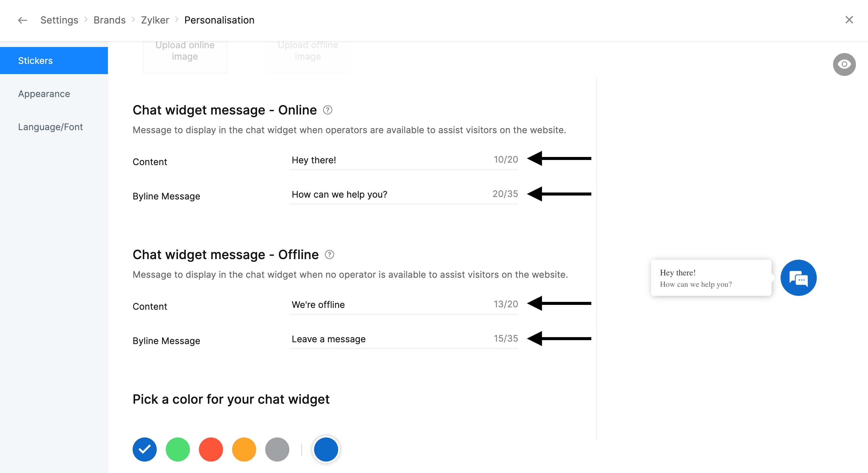Edit the online Content field 'Hey there!'
Screen dimensions: 868x473
388,160
